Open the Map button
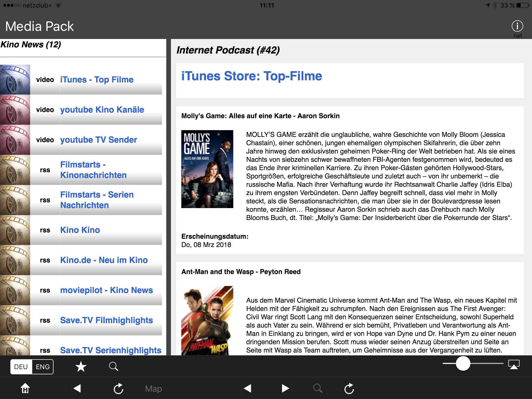This screenshot has height=399, width=532. pos(154,389)
